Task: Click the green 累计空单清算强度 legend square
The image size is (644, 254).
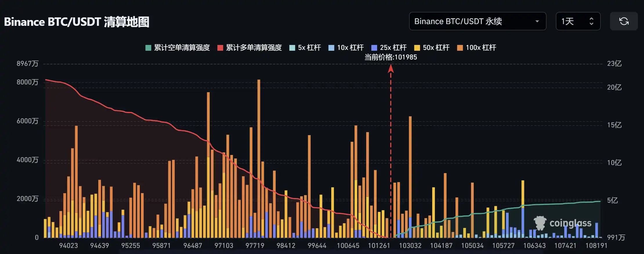Action: 148,48
